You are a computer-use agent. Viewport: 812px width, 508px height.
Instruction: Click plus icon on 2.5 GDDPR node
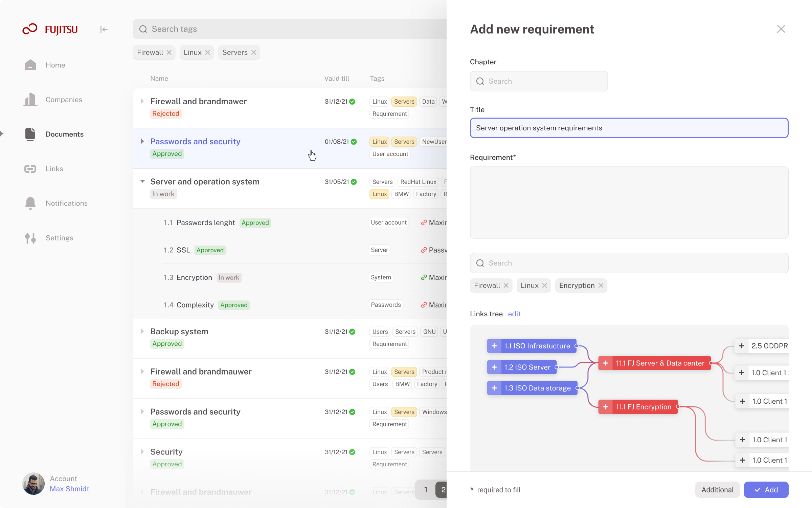[741, 346]
